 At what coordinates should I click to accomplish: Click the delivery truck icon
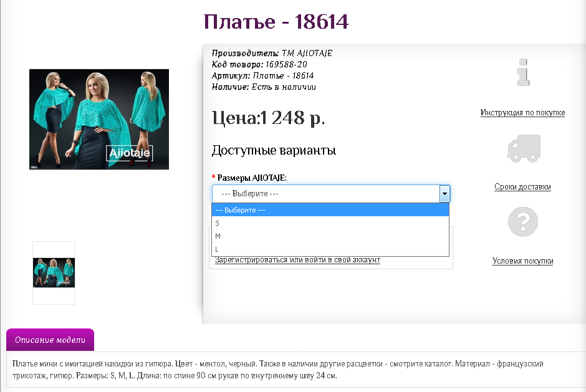click(524, 148)
